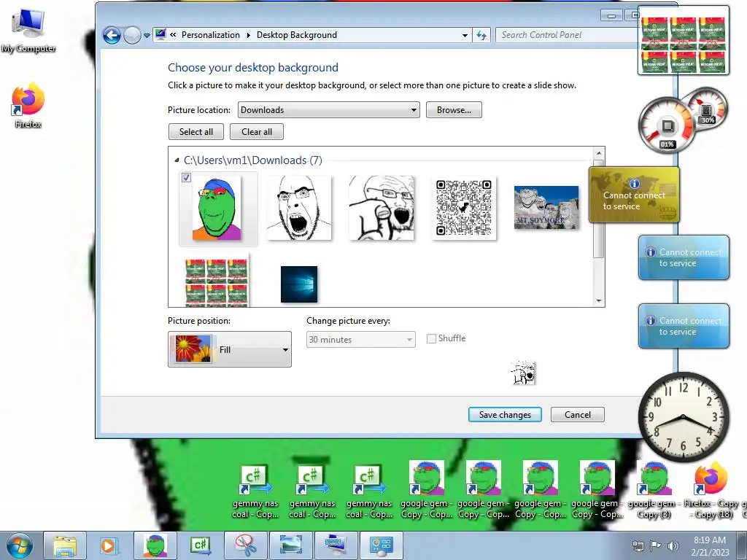Select the Mt. Soymore picture thumbnail
Image resolution: width=747 pixels, height=560 pixels.
pyautogui.click(x=546, y=208)
